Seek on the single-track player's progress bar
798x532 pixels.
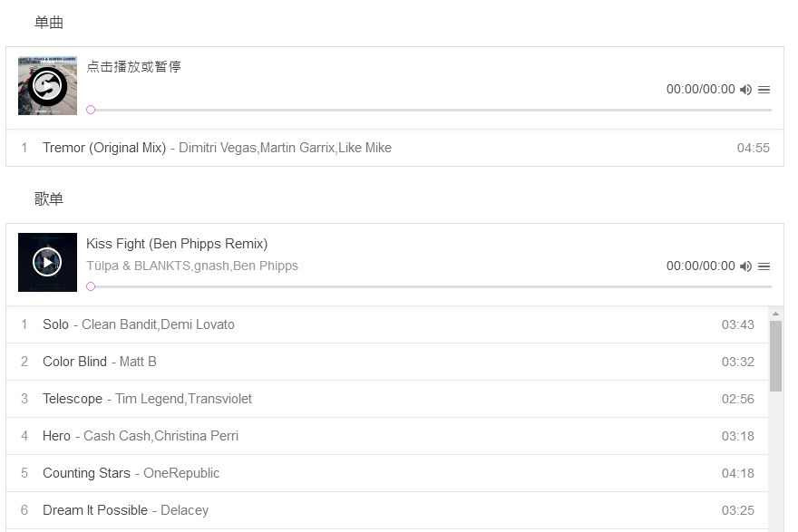(x=431, y=110)
